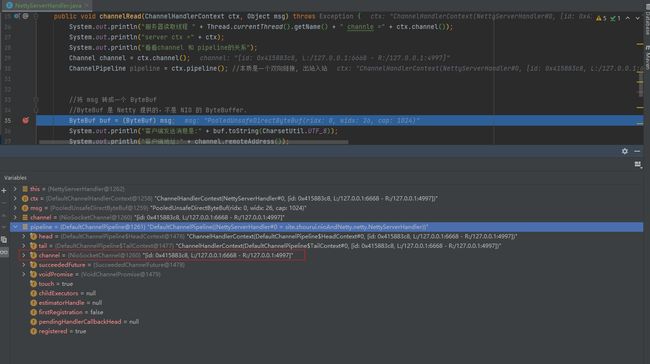Click the Variables panel header
650x364 pixels.
(15, 177)
